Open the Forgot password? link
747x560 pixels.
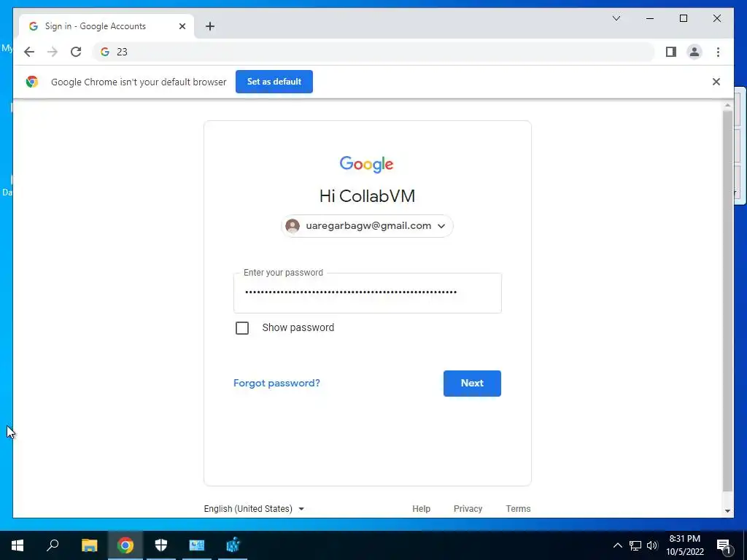(276, 384)
